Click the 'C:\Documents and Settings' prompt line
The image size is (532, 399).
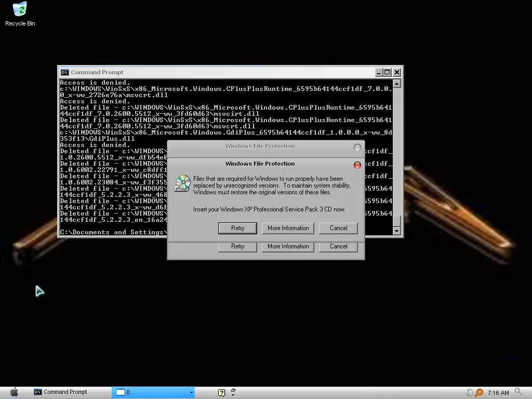(x=114, y=232)
